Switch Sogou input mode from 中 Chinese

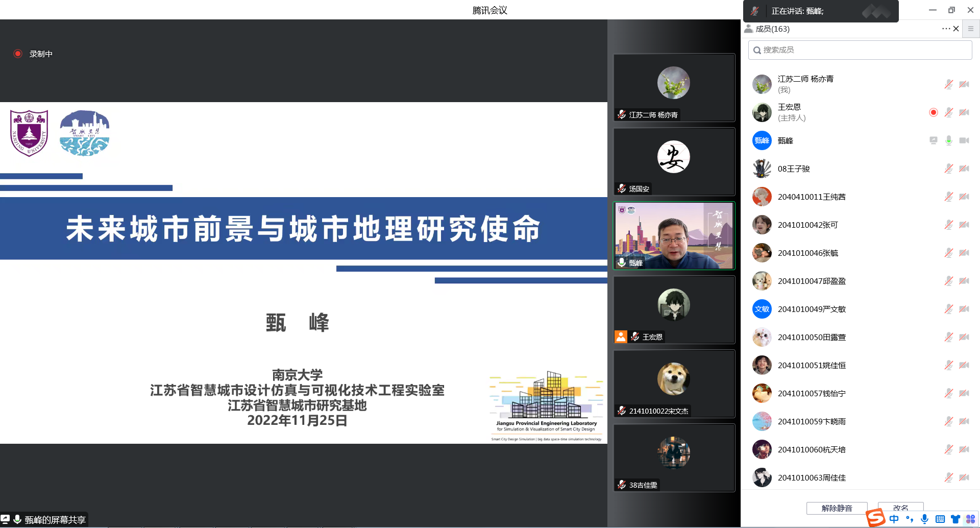point(894,519)
